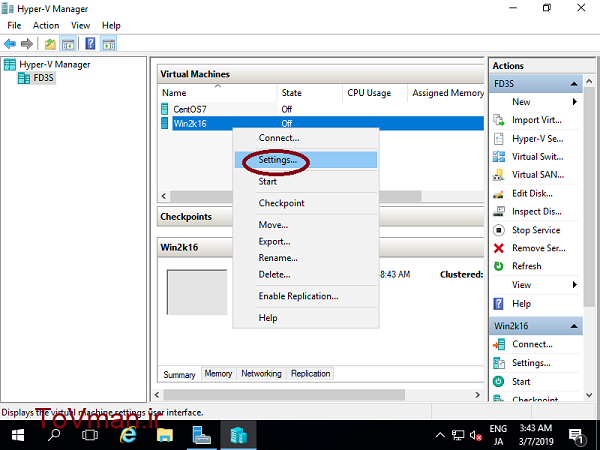Open the Action menu

pyautogui.click(x=46, y=26)
